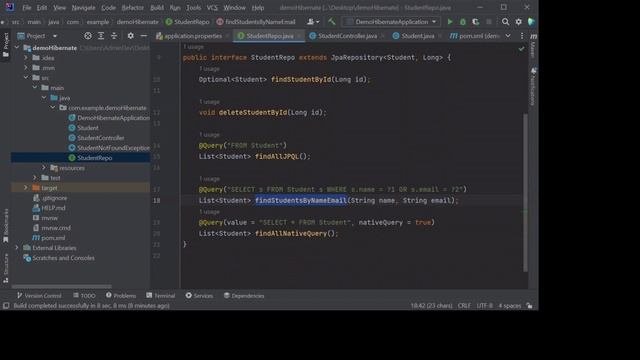Click Project panel horizontal scrollbar
640x360 pixels.
61,287
